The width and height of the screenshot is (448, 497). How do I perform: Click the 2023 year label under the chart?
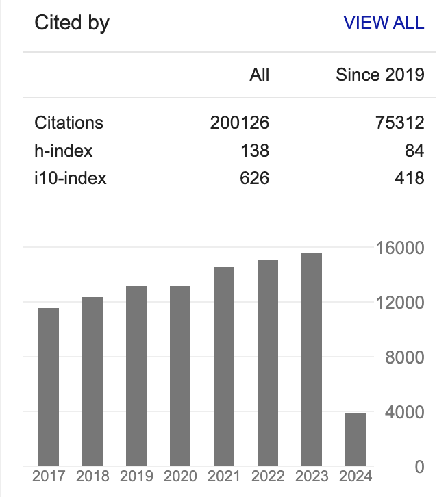(312, 476)
